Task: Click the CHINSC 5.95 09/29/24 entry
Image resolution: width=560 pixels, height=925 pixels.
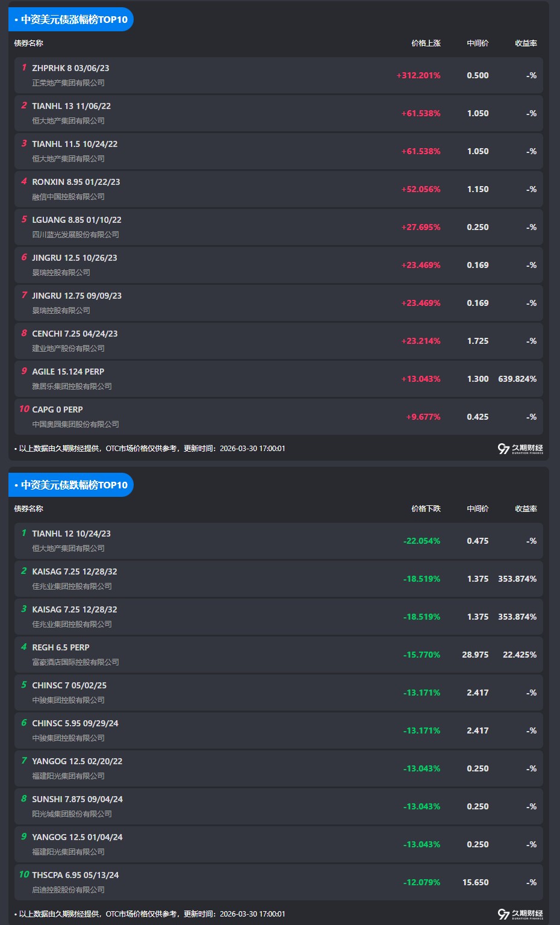Action: pos(75,723)
